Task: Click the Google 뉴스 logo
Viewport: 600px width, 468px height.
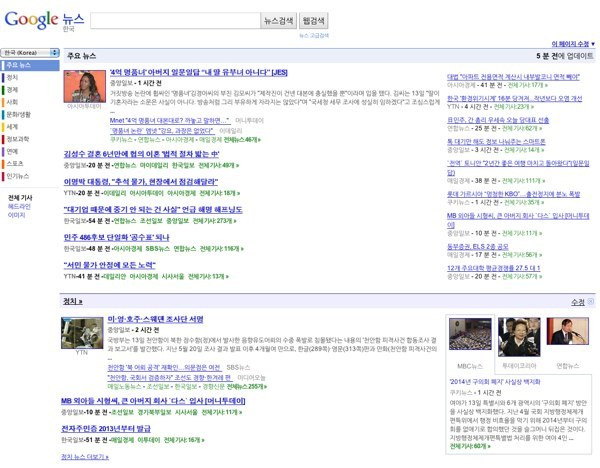Action: (x=44, y=20)
